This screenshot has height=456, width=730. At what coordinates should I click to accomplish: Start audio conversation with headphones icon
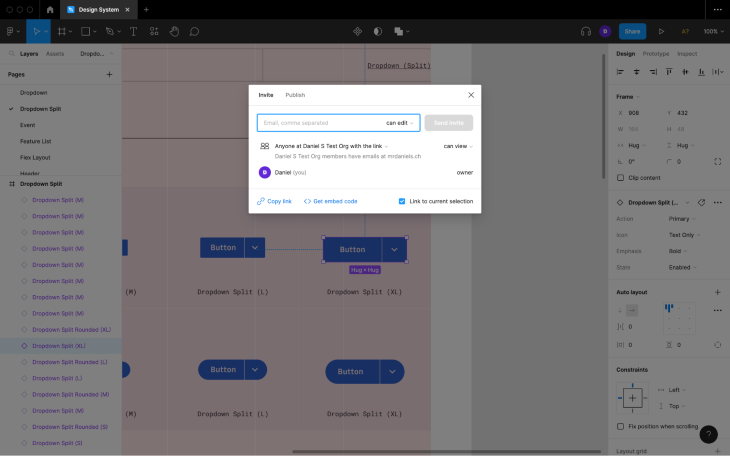tap(586, 31)
